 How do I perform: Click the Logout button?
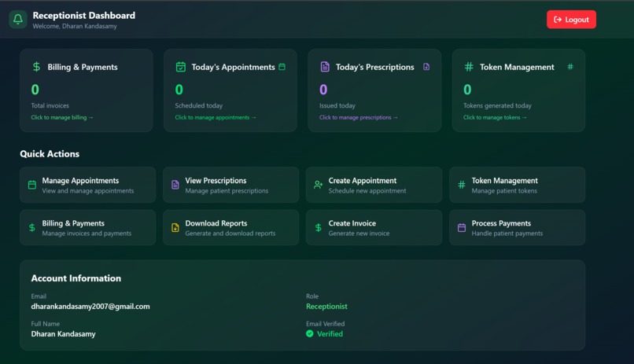(571, 20)
